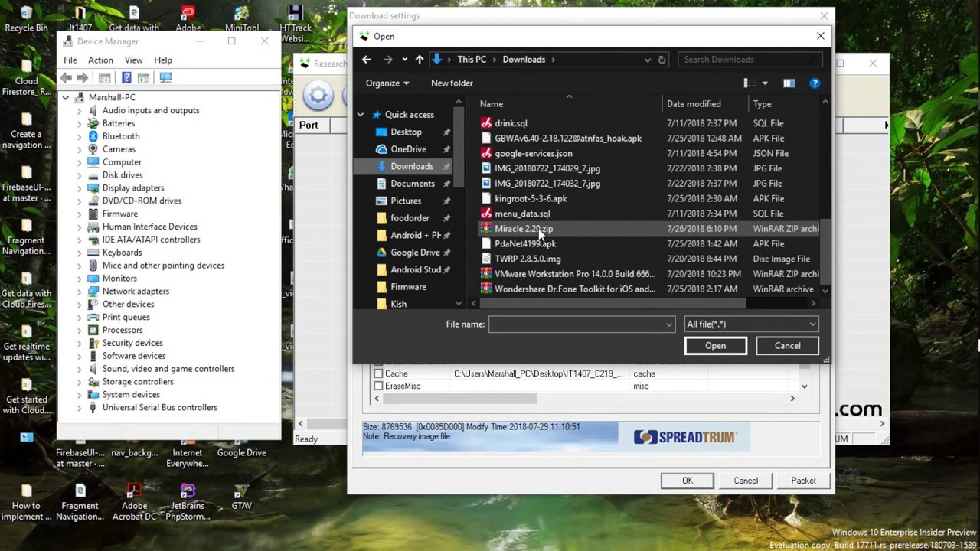This screenshot has width=980, height=551.
Task: Open the File menu in Device Manager
Action: [x=70, y=60]
